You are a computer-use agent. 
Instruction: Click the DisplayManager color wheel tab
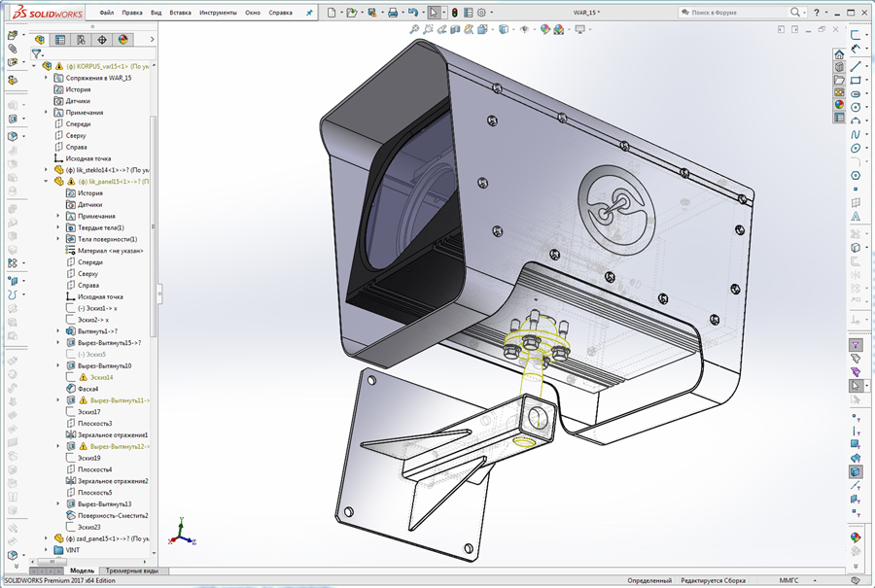(x=122, y=40)
